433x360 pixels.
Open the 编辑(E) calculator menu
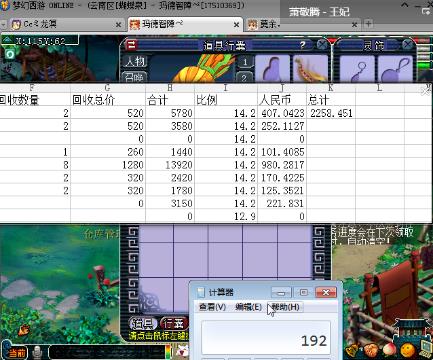(x=248, y=307)
